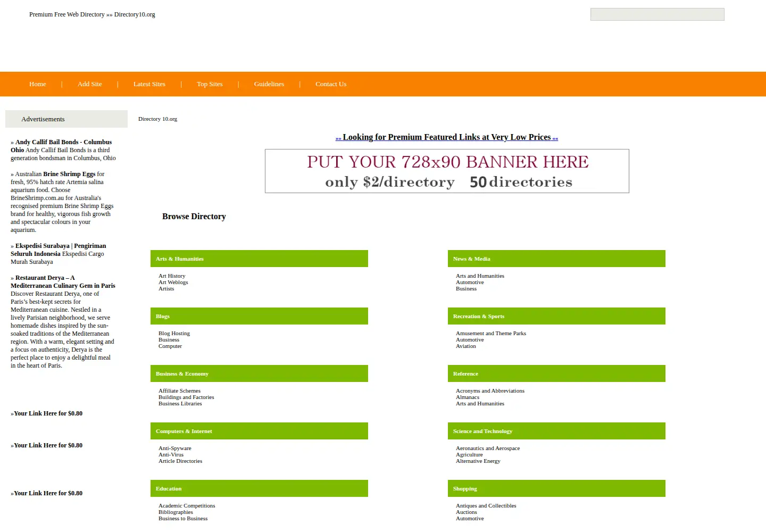Select the Anti-Virus subcategory
The width and height of the screenshot is (766, 532).
(171, 455)
